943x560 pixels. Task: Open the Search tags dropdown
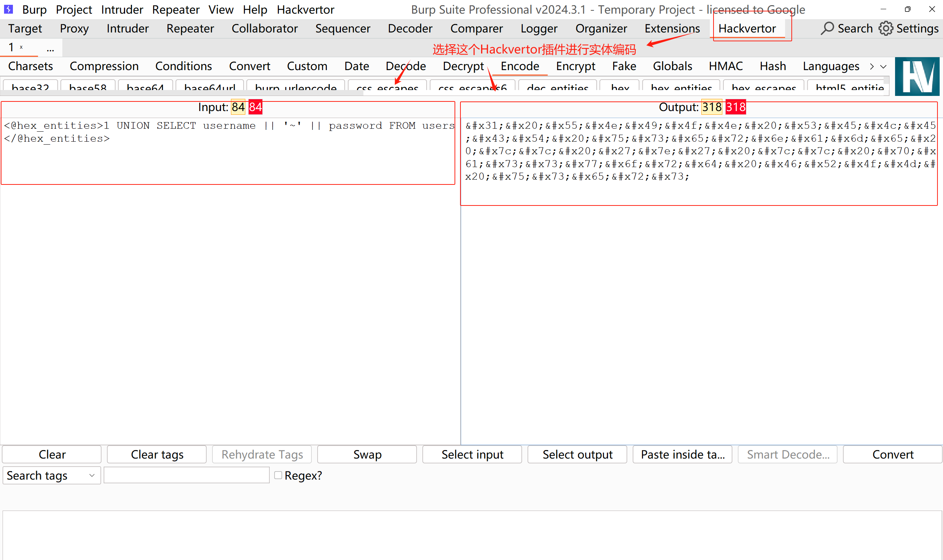pos(51,476)
